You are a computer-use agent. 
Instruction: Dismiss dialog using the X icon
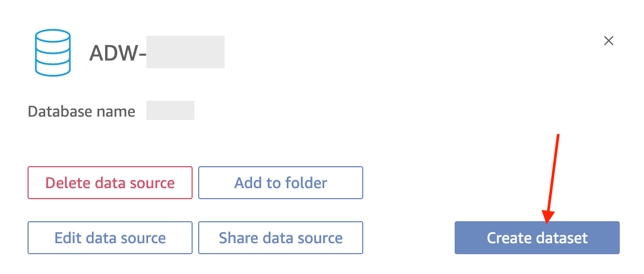coord(608,41)
